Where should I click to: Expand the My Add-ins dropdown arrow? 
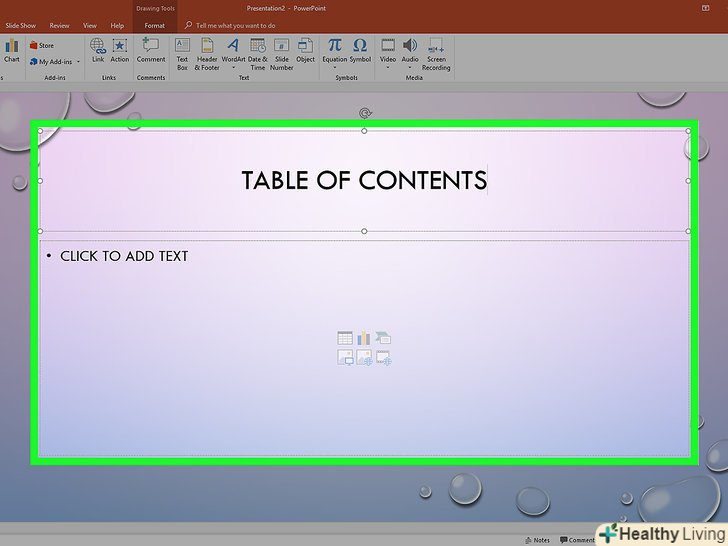(x=78, y=61)
